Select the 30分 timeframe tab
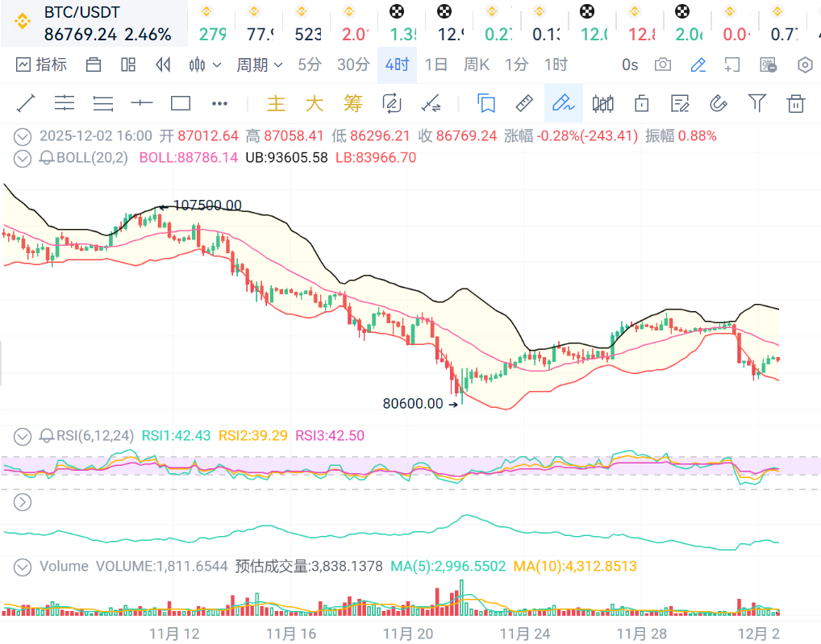Screen dimensions: 821x644 (353, 64)
